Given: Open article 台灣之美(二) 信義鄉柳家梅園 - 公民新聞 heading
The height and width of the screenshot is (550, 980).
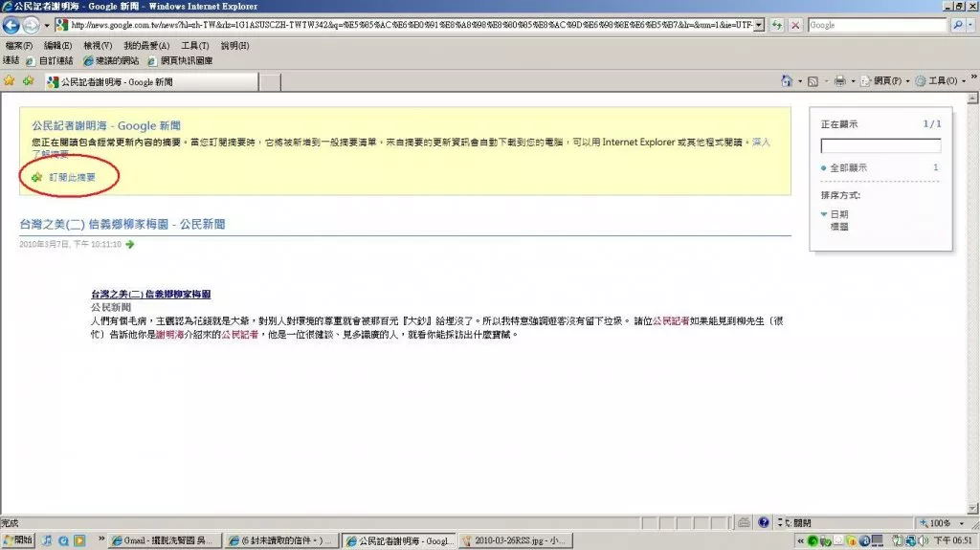Looking at the screenshot, I should tap(122, 224).
